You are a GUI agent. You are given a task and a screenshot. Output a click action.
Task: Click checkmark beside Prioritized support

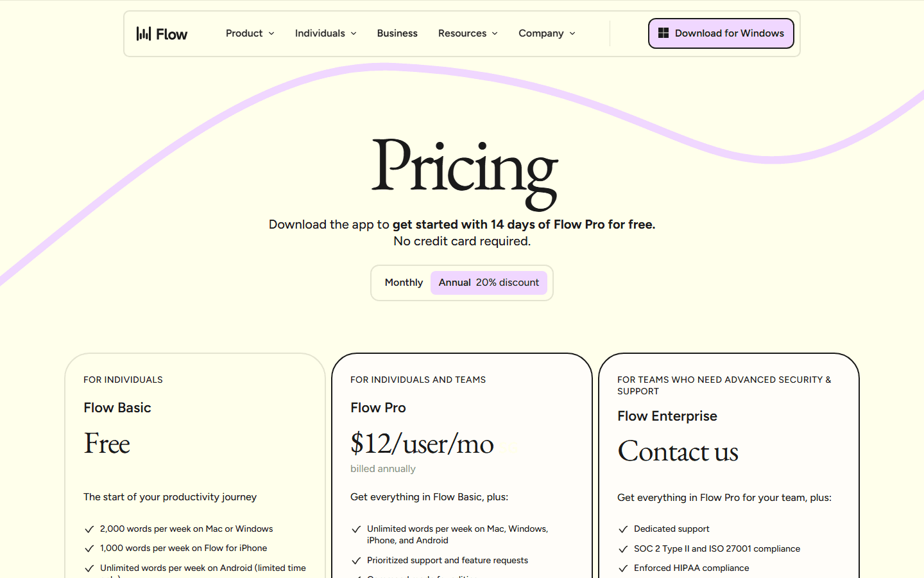(x=357, y=561)
